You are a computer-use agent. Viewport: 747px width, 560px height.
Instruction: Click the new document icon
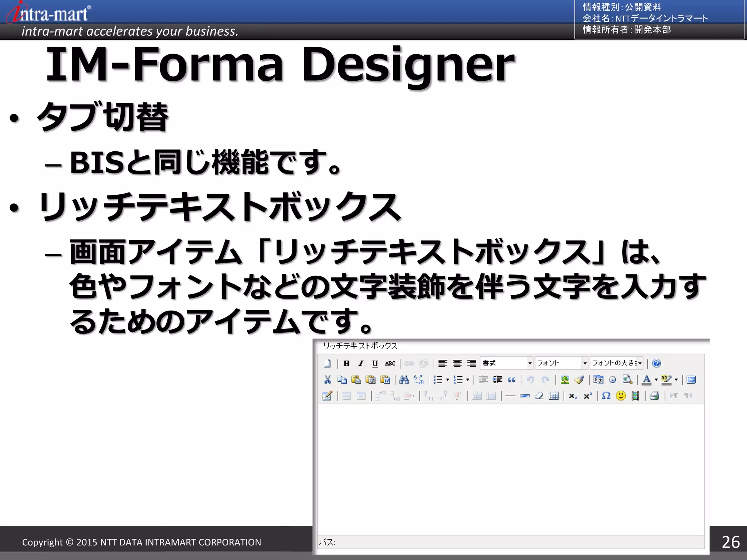pyautogui.click(x=327, y=363)
